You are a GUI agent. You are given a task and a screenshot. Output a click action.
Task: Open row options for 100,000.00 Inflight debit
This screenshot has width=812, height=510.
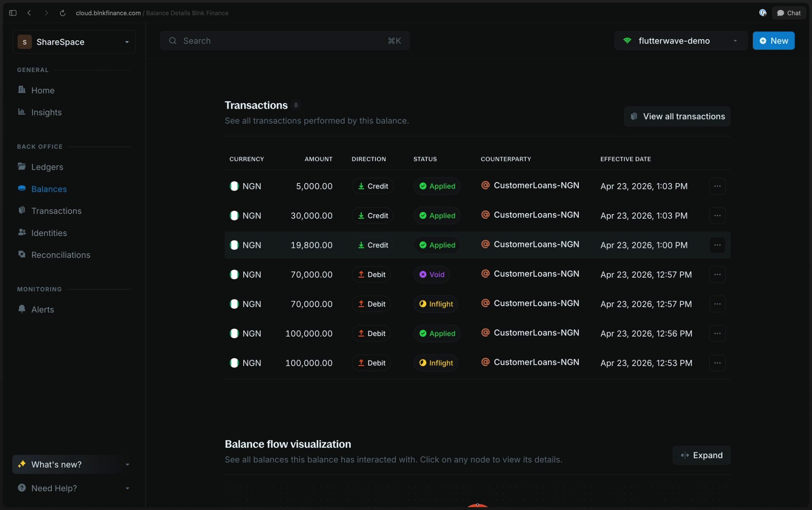(717, 363)
